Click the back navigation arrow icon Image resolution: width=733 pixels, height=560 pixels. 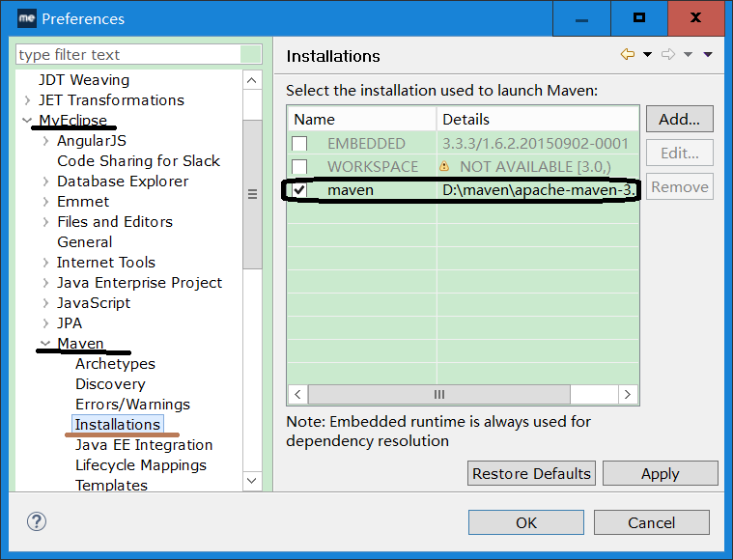628,55
